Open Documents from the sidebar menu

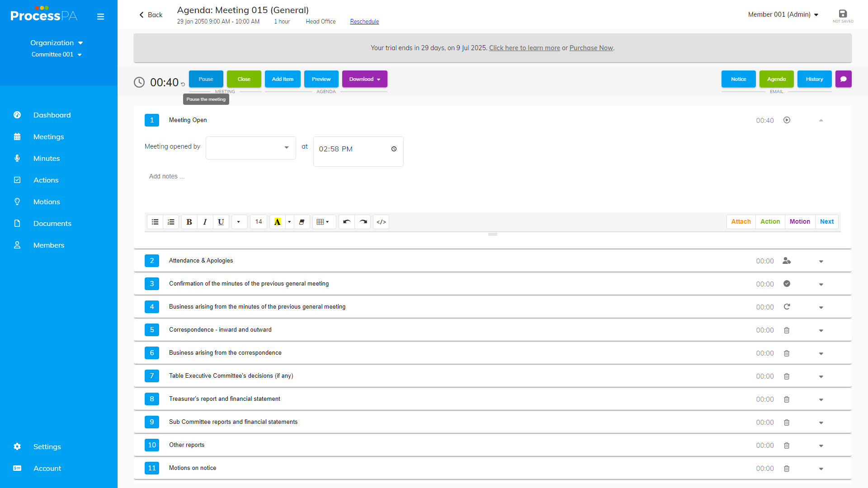[52, 224]
